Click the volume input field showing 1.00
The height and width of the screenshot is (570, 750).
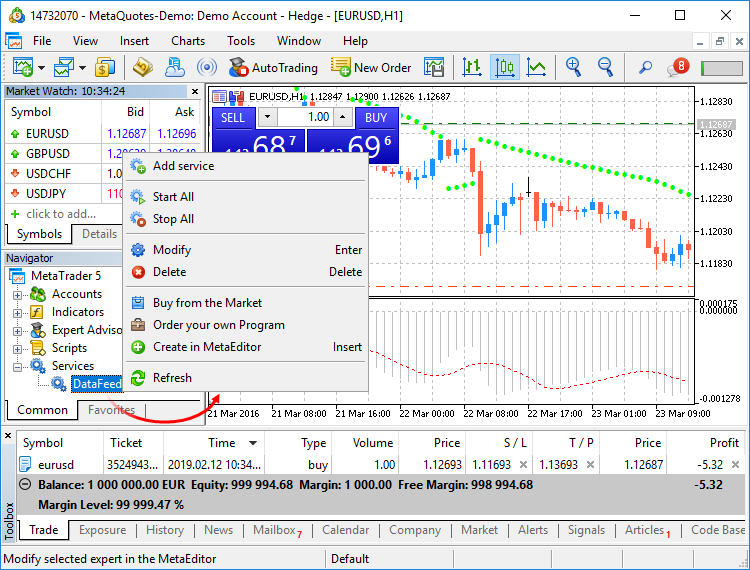(x=305, y=117)
